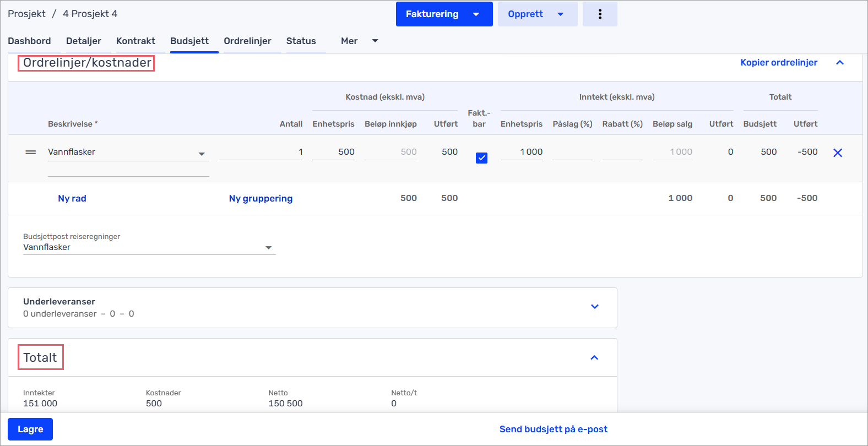Open the Status tab
Viewport: 868px width, 446px height.
click(x=301, y=41)
